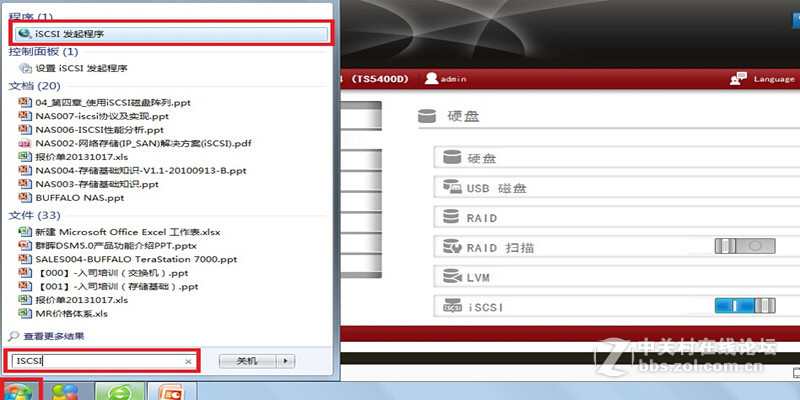
Task: Open the Language menu in NAS header
Action: (774, 79)
